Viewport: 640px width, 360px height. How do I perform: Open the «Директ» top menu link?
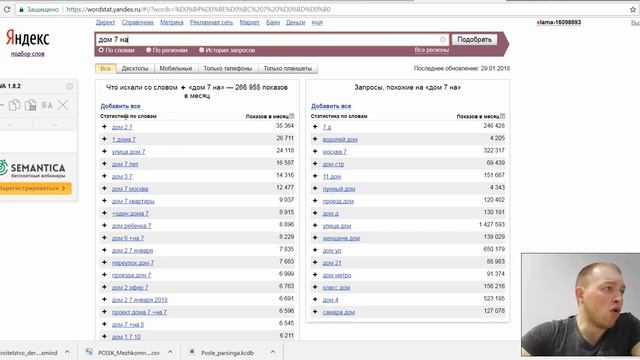pyautogui.click(x=105, y=22)
